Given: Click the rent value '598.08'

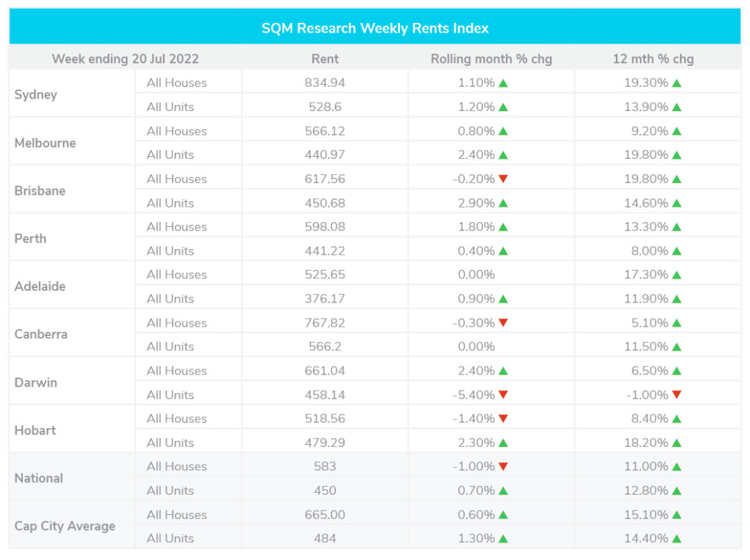Looking at the screenshot, I should (x=325, y=226).
